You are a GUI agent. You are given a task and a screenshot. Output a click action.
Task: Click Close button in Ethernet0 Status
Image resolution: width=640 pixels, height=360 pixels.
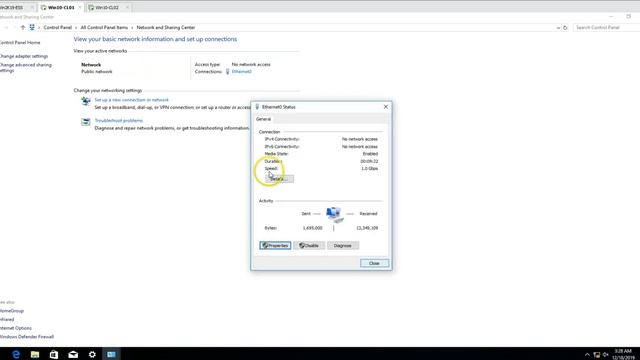coord(374,263)
